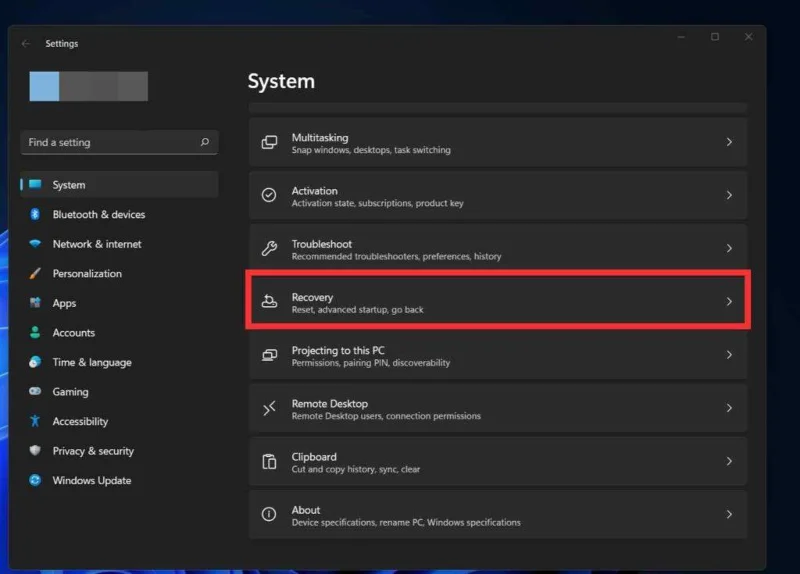Image resolution: width=800 pixels, height=574 pixels.
Task: Click the Privacy & security shield icon
Action: (35, 451)
